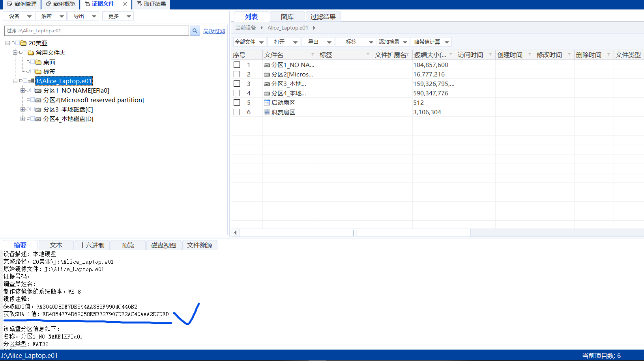Check the checkbox for row 1 分区1_NO NA...
This screenshot has width=644, height=361.
237,65
